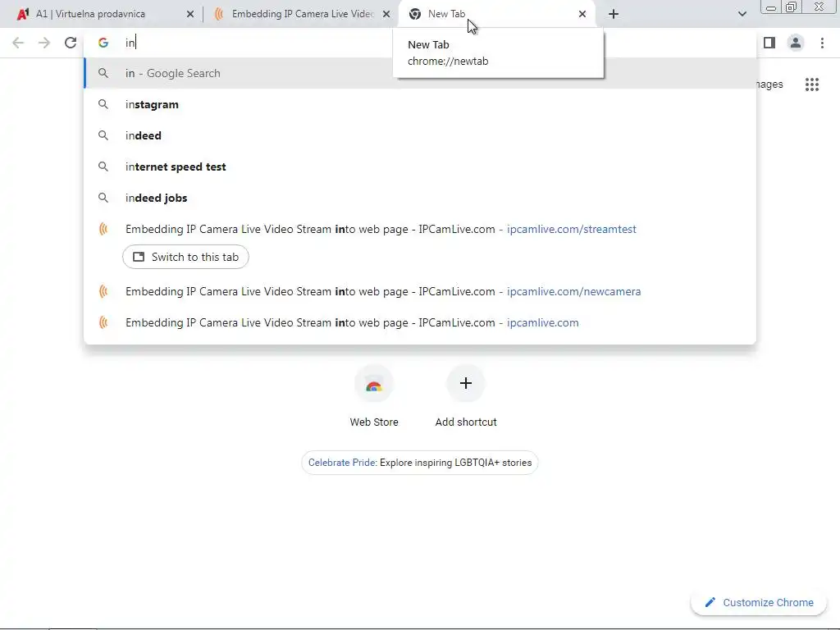Viewport: 840px width, 630px height.
Task: Click the A1 favicon on the first tab
Action: coord(23,14)
